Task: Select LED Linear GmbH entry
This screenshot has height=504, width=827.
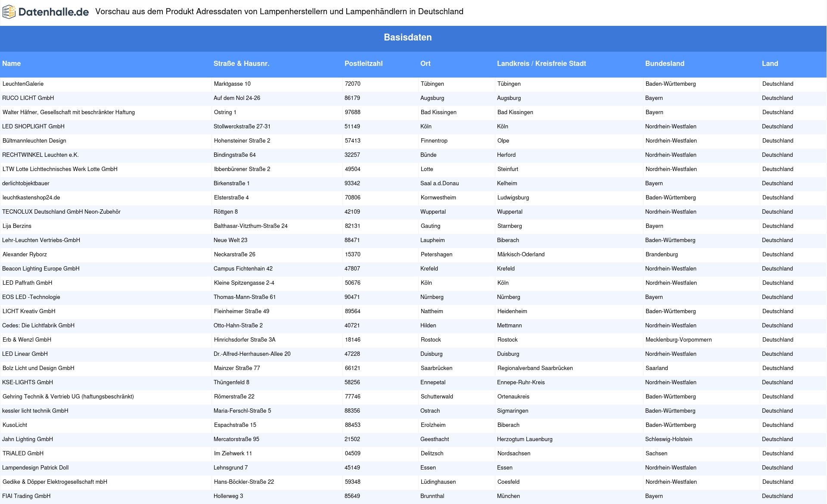Action: pyautogui.click(x=25, y=354)
